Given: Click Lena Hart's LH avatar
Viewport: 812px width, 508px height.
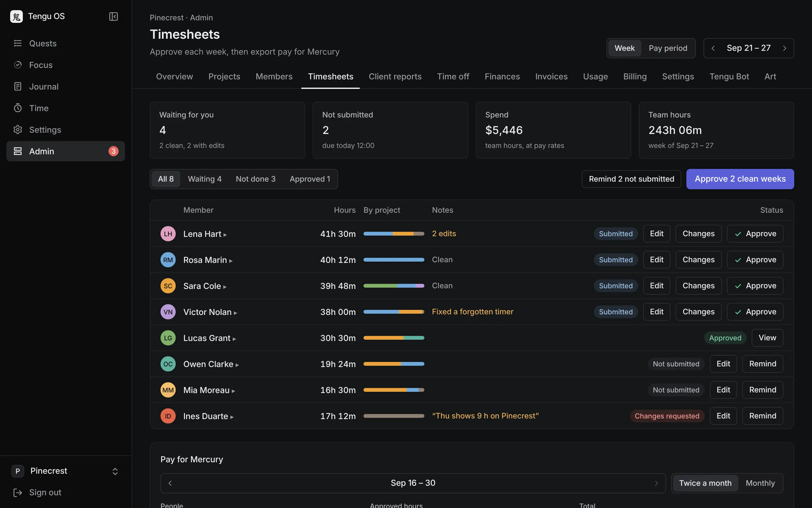Looking at the screenshot, I should pos(168,234).
